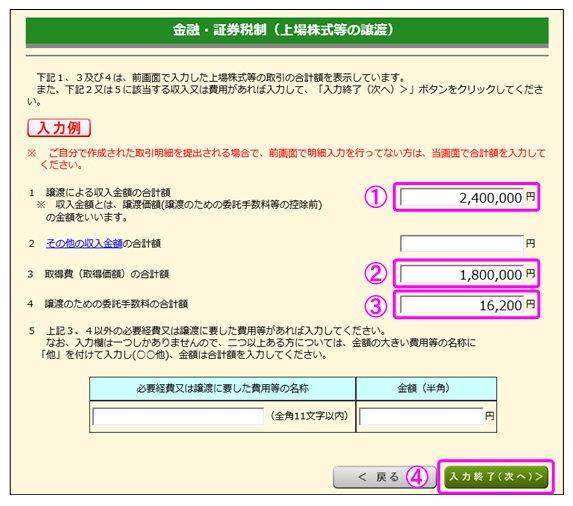Select the 取得費（取得価額）の合計額 label
This screenshot has height=506, width=573.
pos(106,274)
